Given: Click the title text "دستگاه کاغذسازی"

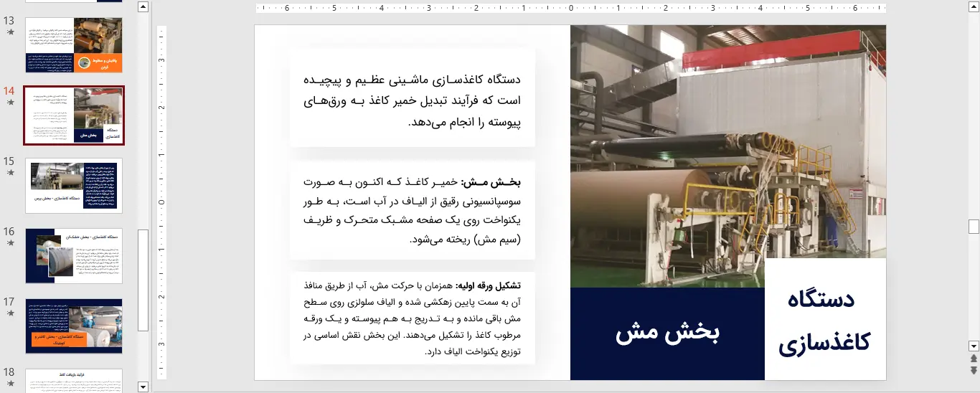Looking at the screenshot, I should (825, 321).
